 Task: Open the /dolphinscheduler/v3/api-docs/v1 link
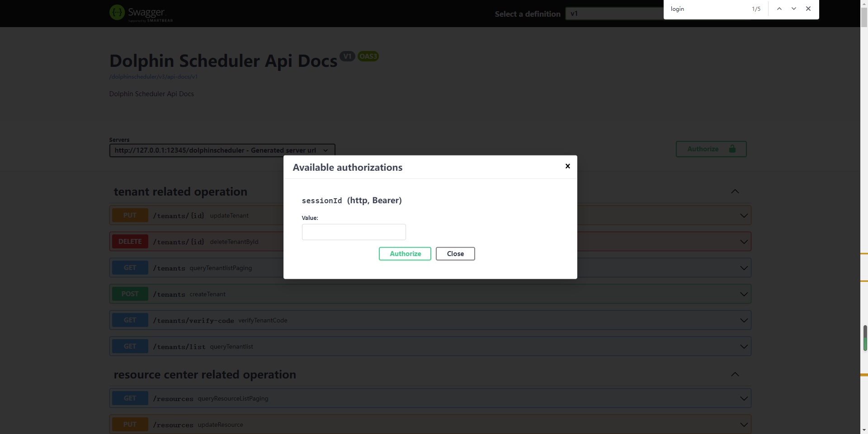(x=153, y=77)
